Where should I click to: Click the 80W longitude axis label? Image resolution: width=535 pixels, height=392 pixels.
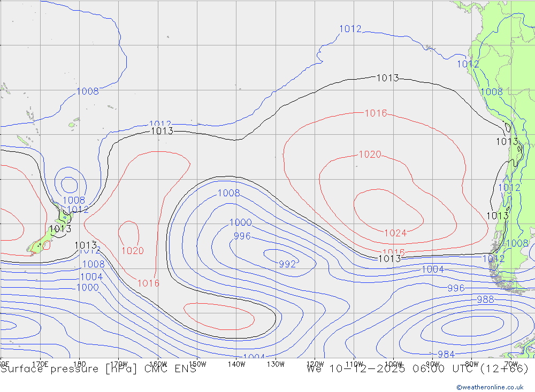click(472, 364)
